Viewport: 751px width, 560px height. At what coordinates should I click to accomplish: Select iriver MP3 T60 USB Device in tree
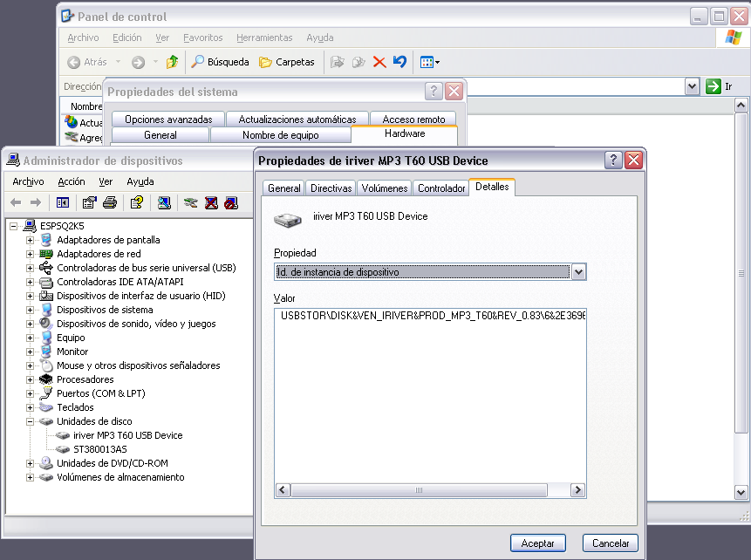pos(128,435)
